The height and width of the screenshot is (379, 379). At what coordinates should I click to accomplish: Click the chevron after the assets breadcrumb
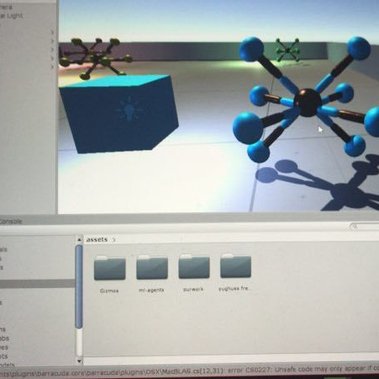(x=114, y=239)
